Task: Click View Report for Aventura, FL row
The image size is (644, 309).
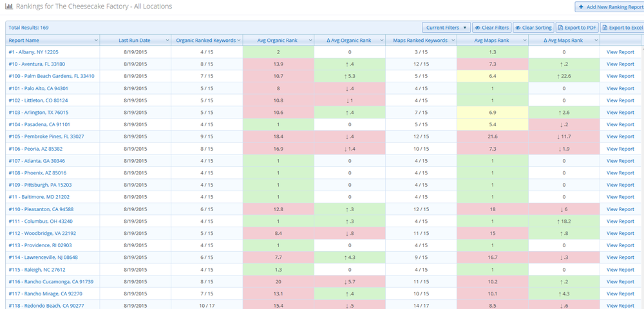Action: [x=620, y=64]
